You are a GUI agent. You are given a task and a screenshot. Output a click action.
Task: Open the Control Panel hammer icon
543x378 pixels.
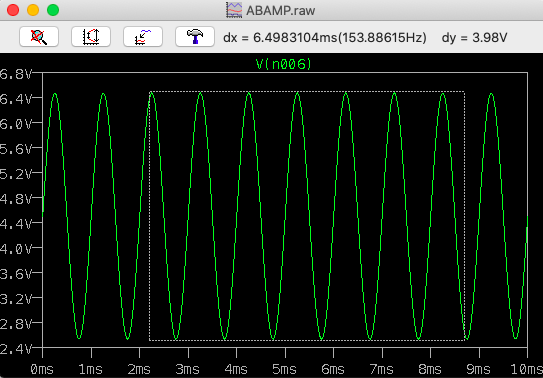tap(195, 36)
